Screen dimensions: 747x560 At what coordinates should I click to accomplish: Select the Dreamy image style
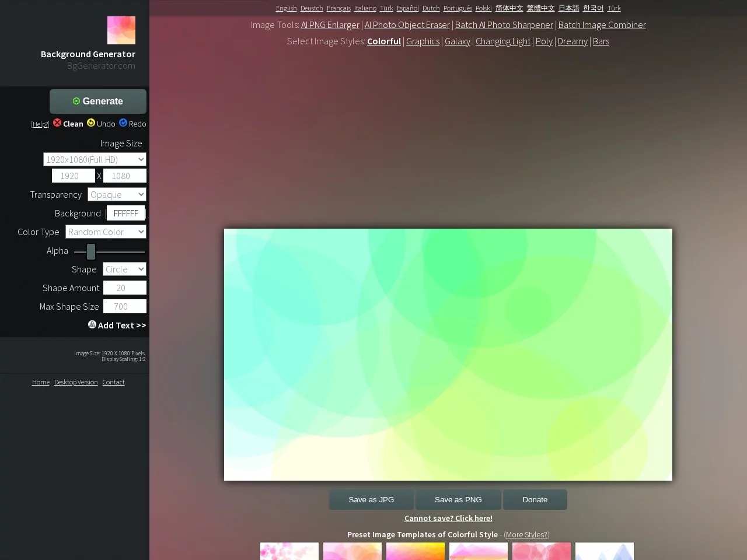pyautogui.click(x=572, y=41)
